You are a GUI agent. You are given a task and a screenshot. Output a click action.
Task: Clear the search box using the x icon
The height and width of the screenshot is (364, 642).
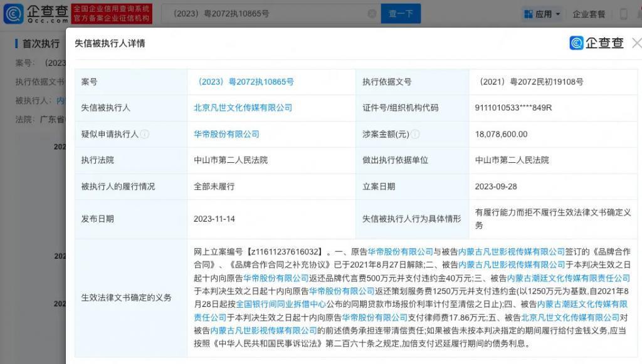[x=373, y=13]
